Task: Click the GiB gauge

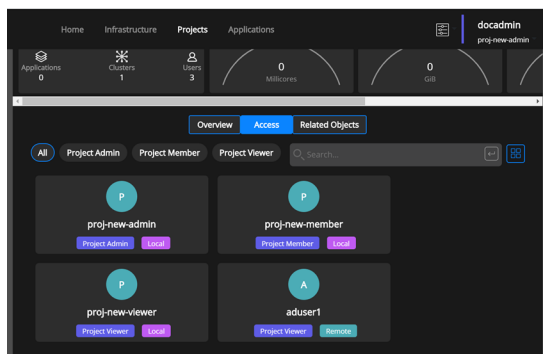Action: [430, 71]
